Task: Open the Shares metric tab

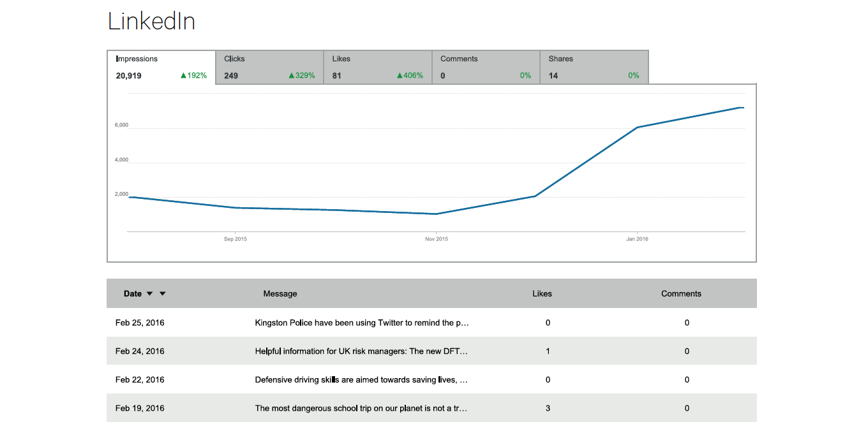Action: coord(594,68)
